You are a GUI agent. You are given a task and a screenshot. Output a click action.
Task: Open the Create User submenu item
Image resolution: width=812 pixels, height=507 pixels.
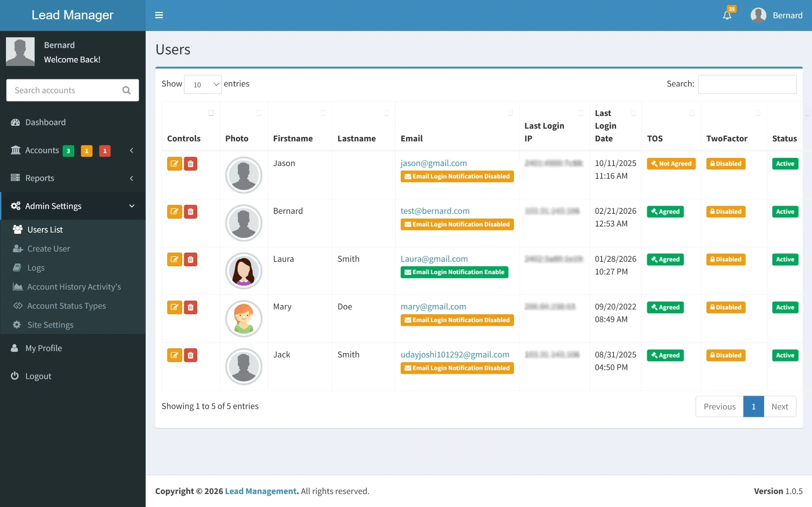[x=73, y=248]
